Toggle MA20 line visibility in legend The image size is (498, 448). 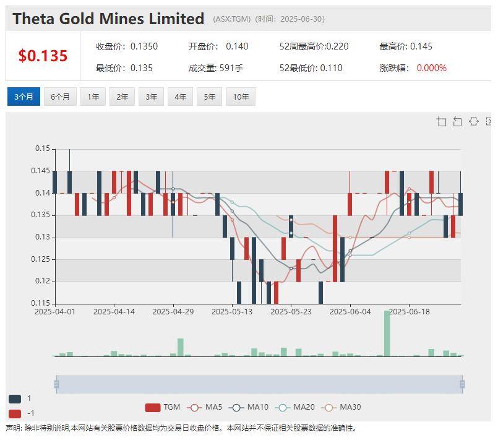point(294,407)
